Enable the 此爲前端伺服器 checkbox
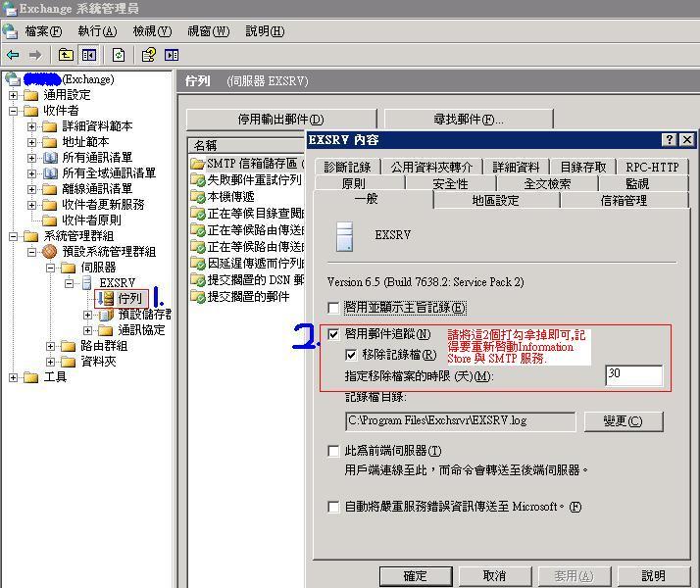This screenshot has height=588, width=700. point(334,451)
